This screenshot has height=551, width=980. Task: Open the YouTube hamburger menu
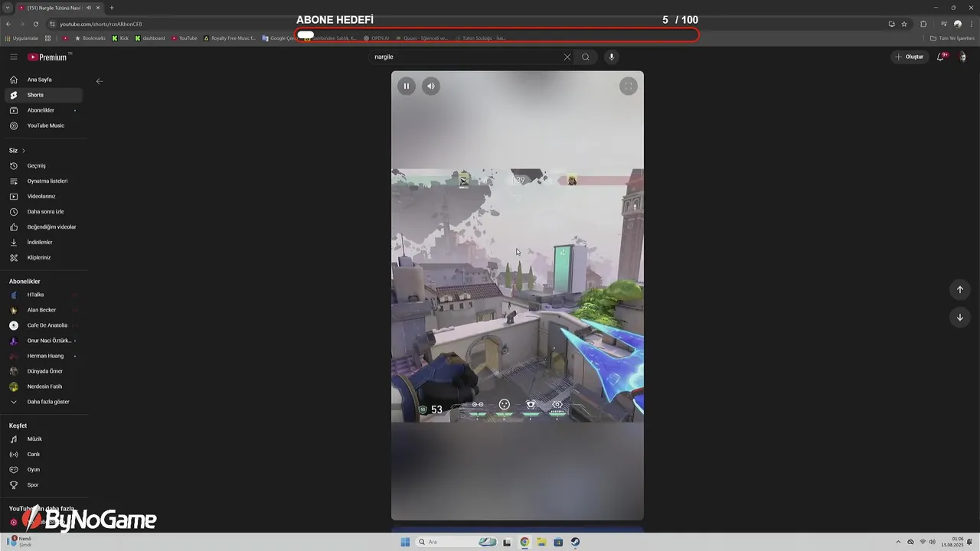click(x=14, y=57)
